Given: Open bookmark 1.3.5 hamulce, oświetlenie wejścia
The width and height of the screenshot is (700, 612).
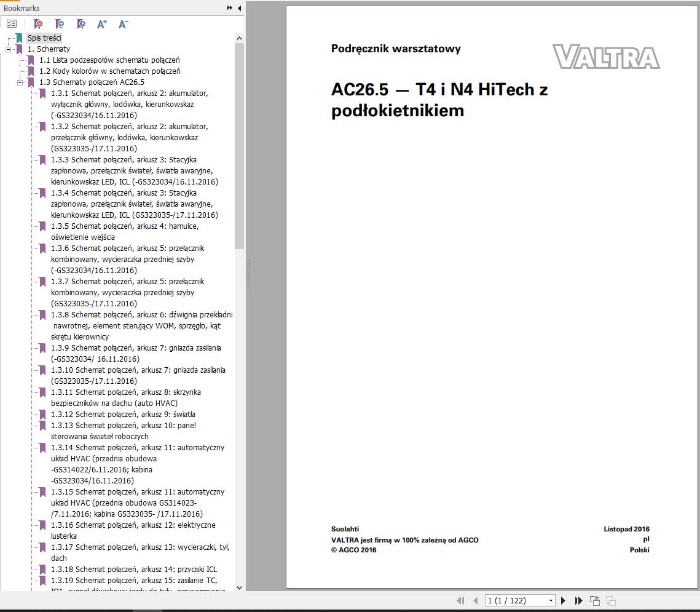Looking at the screenshot, I should 125,231.
